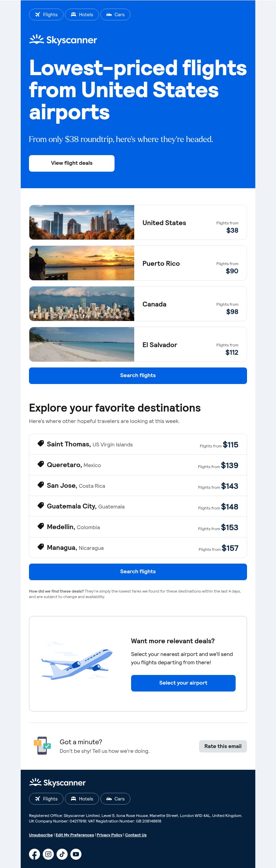
Task: Select the Cars pill in the footer
Action: tap(115, 799)
